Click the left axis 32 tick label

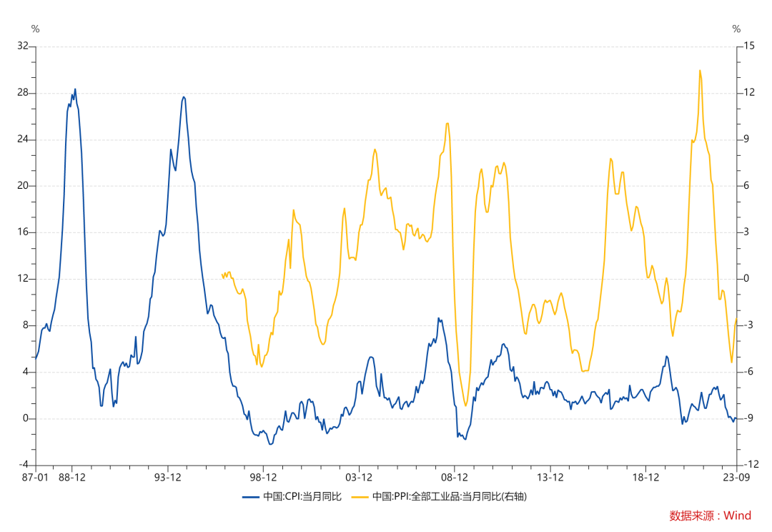(x=23, y=46)
